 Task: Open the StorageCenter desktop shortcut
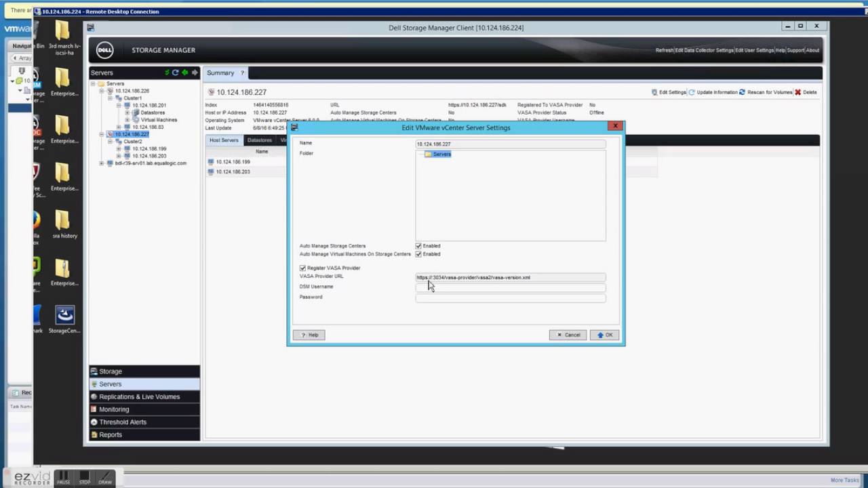pyautogui.click(x=64, y=320)
